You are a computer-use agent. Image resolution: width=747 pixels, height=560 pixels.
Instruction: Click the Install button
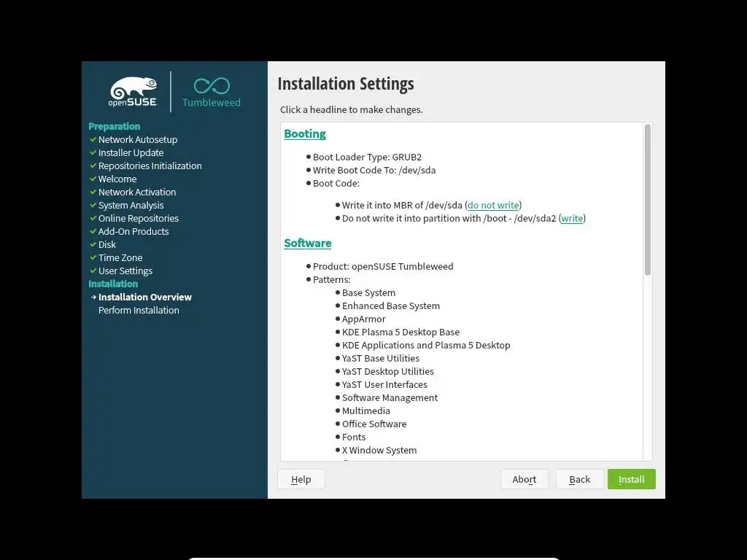pos(631,479)
